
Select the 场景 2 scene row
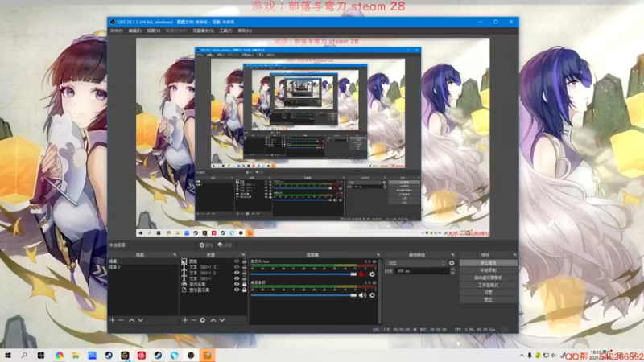[143, 268]
